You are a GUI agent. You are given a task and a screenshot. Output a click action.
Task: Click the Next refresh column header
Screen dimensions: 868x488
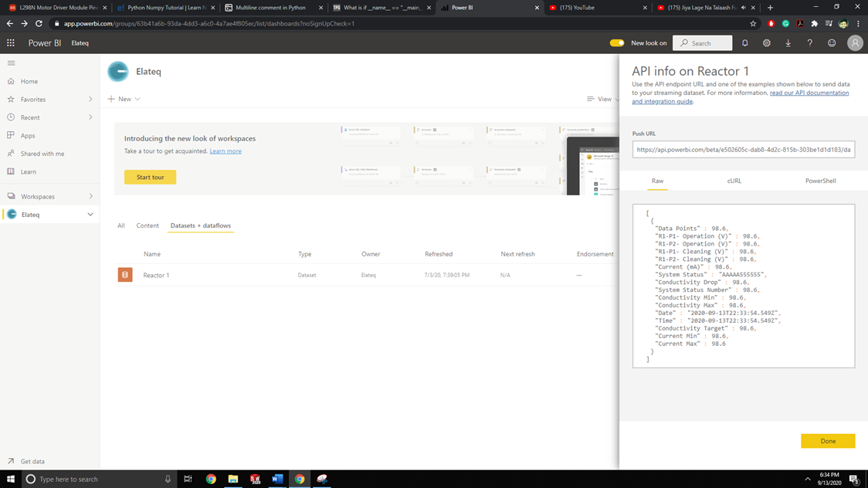[x=517, y=254]
